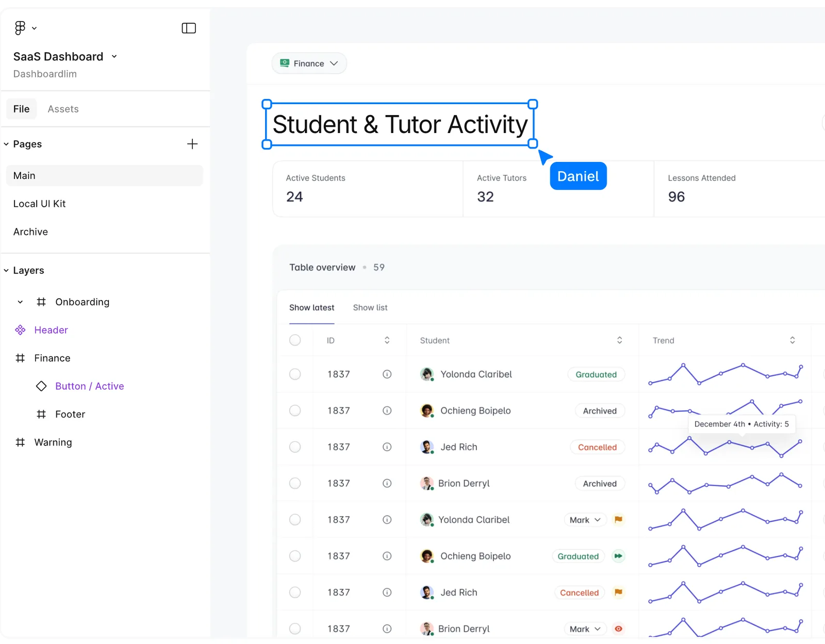Click Cancelled badge on first Jed Rich row

pos(597,447)
